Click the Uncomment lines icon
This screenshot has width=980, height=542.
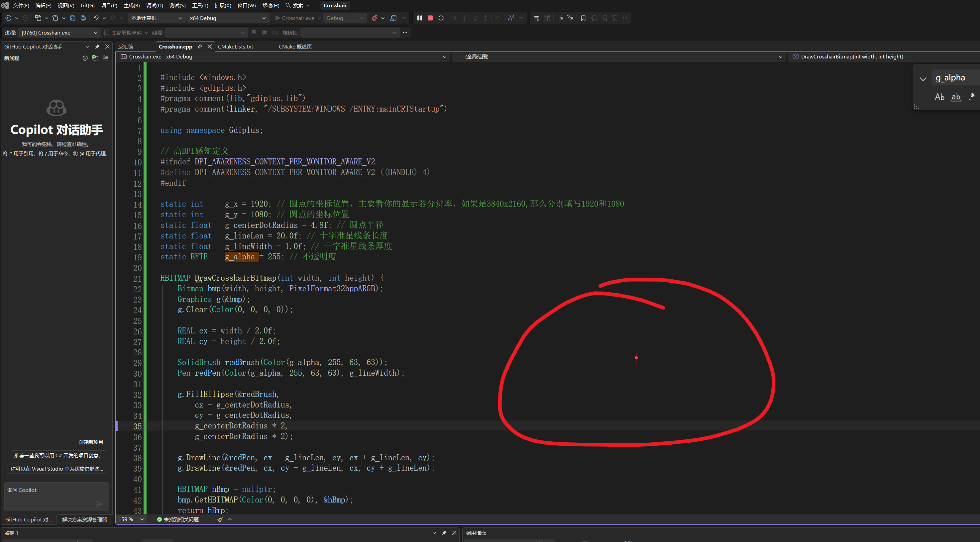click(x=570, y=18)
